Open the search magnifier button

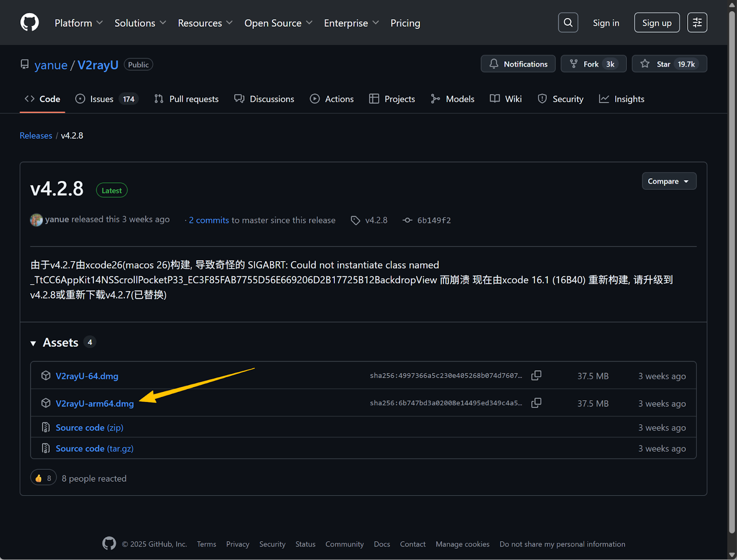(568, 23)
